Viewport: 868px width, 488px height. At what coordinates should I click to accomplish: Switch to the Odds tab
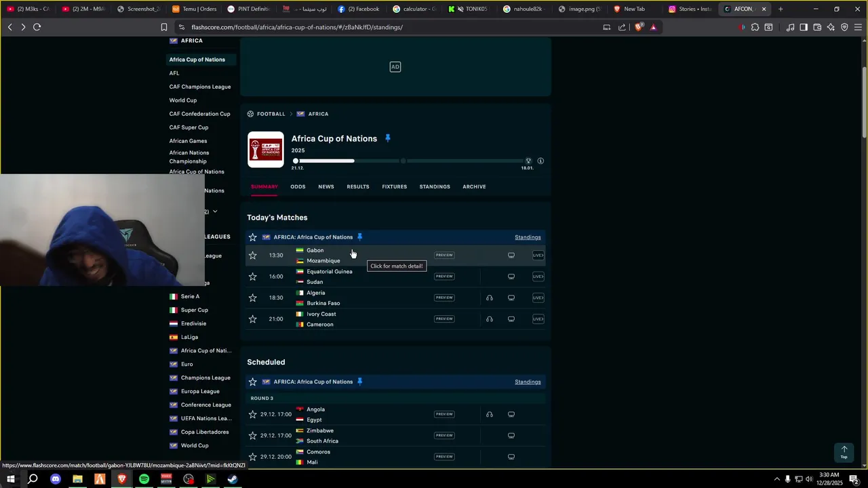coord(298,186)
